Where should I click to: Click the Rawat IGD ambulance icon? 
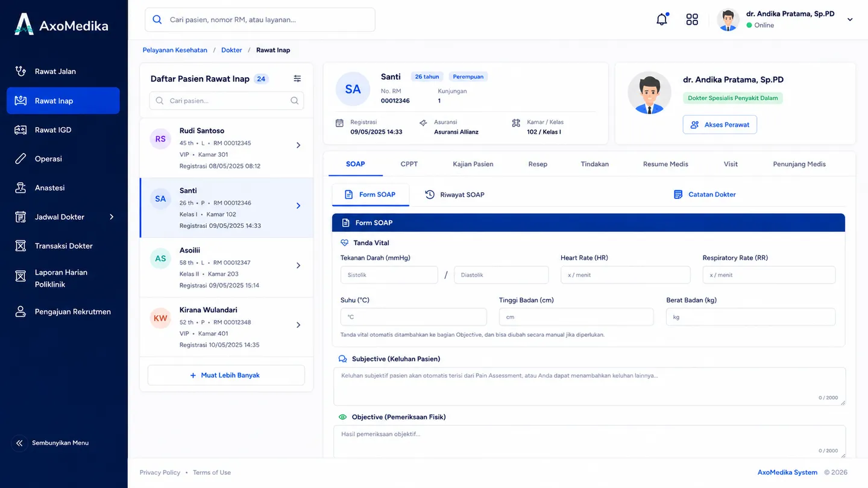20,130
